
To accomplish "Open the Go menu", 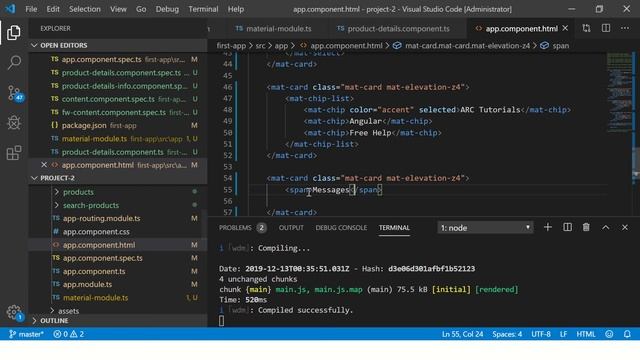I will pyautogui.click(x=141, y=9).
